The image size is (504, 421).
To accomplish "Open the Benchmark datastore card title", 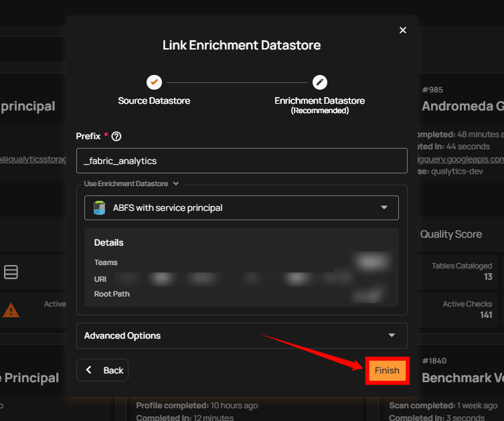I will (463, 378).
